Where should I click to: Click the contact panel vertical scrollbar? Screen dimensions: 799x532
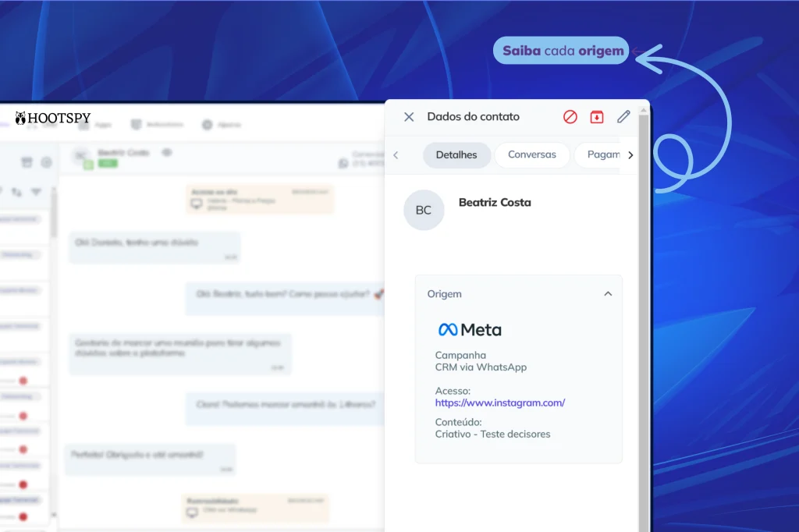[x=644, y=312]
